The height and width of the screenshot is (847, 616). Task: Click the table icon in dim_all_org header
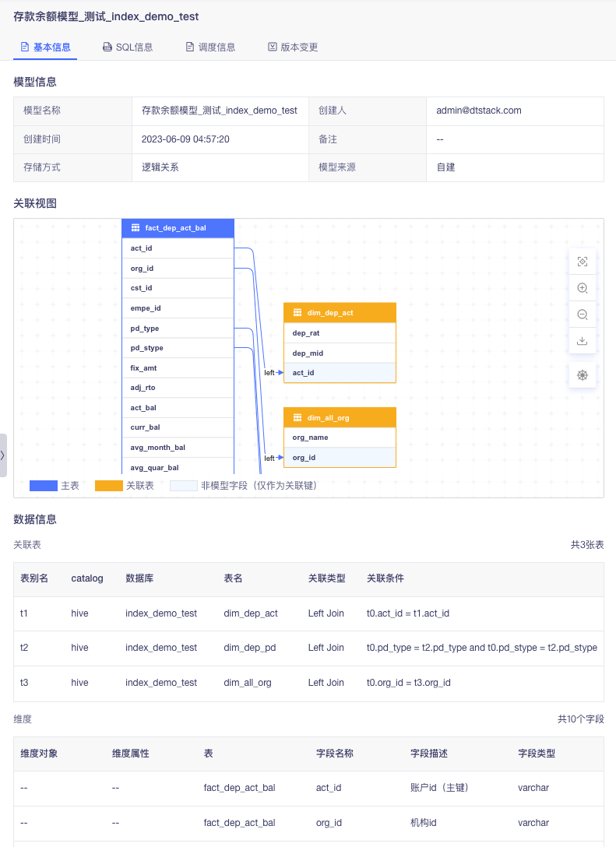pos(297,417)
